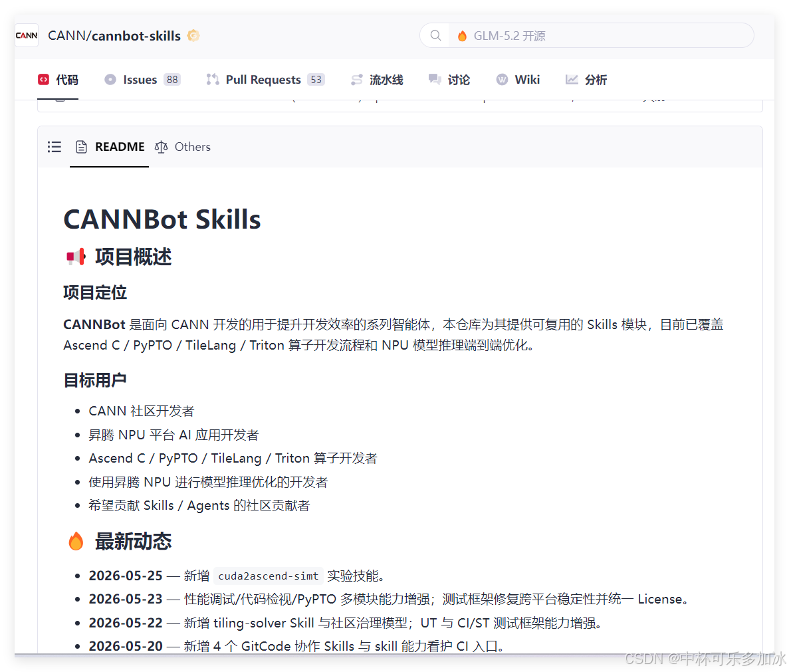The image size is (789, 672).
Task: Click the Issues count badge 88
Action: point(172,80)
